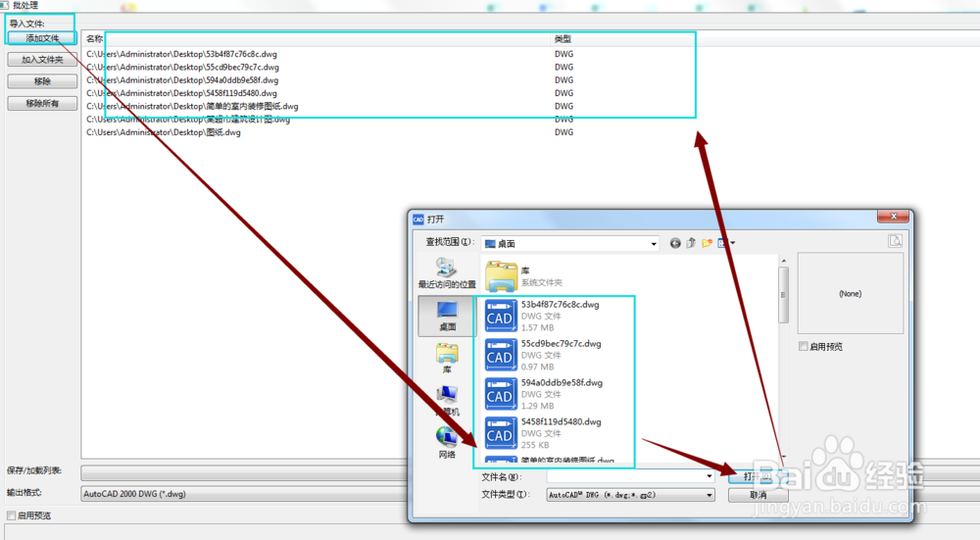Select 桌面 in places bar

coord(446,315)
